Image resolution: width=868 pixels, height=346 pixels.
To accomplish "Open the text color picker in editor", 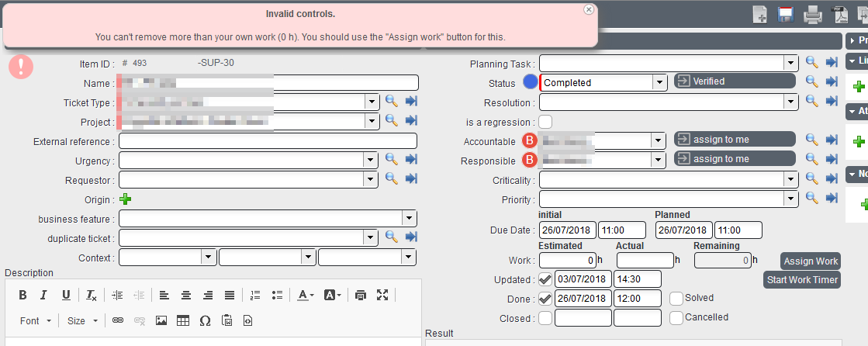I will pyautogui.click(x=305, y=295).
